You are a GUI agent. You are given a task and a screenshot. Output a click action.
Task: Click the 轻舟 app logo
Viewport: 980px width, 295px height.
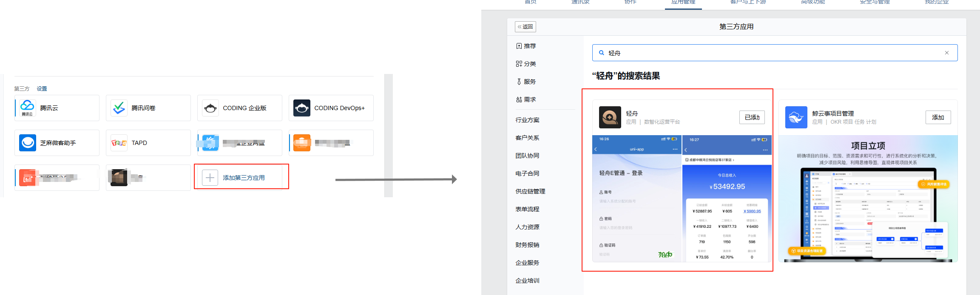coord(610,117)
